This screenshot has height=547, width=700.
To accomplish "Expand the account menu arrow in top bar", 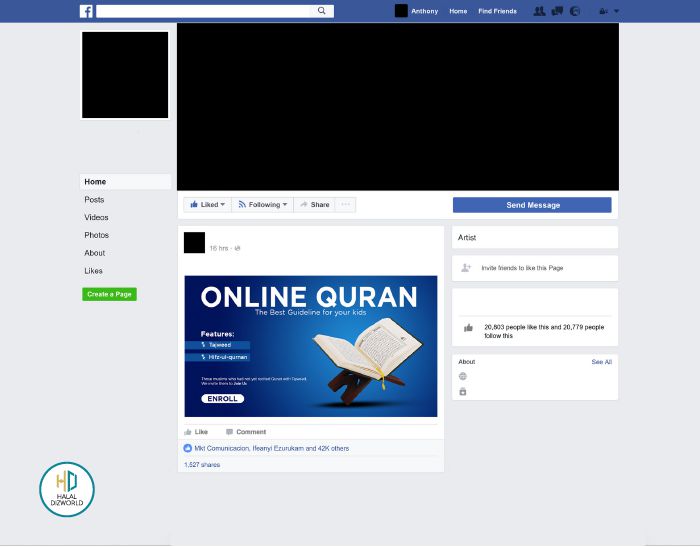I will [616, 11].
